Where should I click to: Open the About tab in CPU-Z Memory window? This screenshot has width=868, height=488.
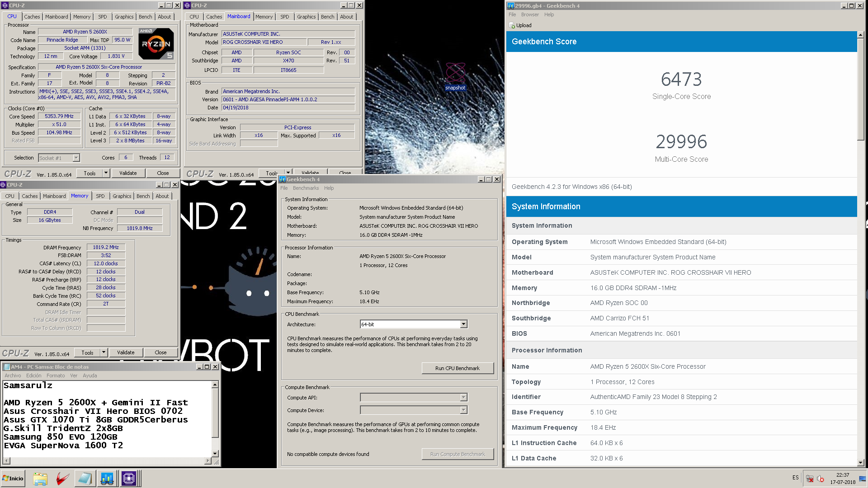click(162, 196)
